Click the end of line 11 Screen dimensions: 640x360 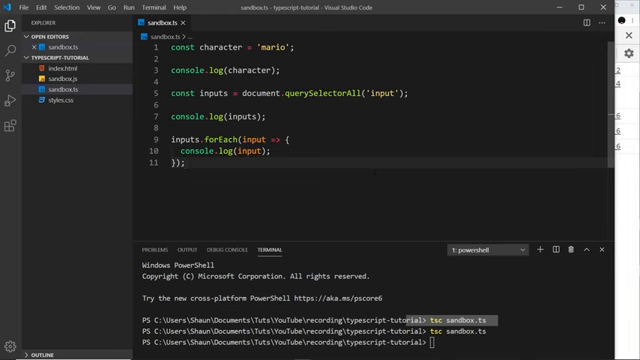click(x=187, y=163)
